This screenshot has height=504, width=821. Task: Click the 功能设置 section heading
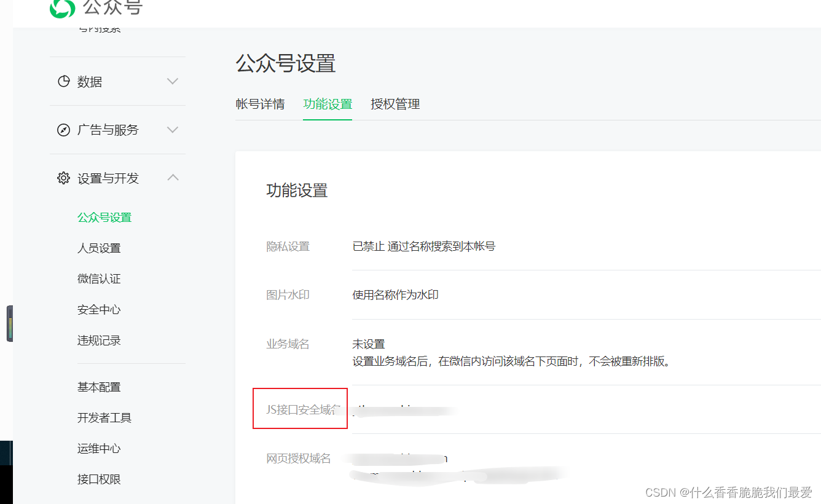tap(297, 191)
